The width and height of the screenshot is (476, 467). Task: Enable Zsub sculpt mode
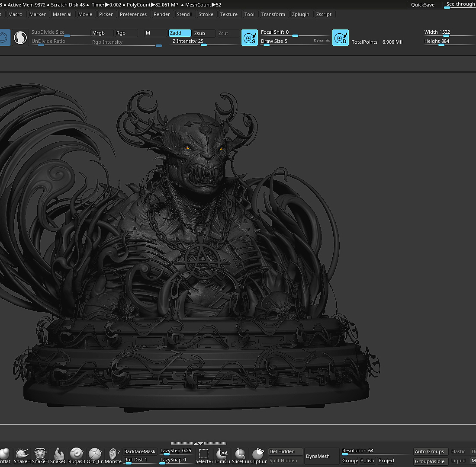pyautogui.click(x=204, y=33)
